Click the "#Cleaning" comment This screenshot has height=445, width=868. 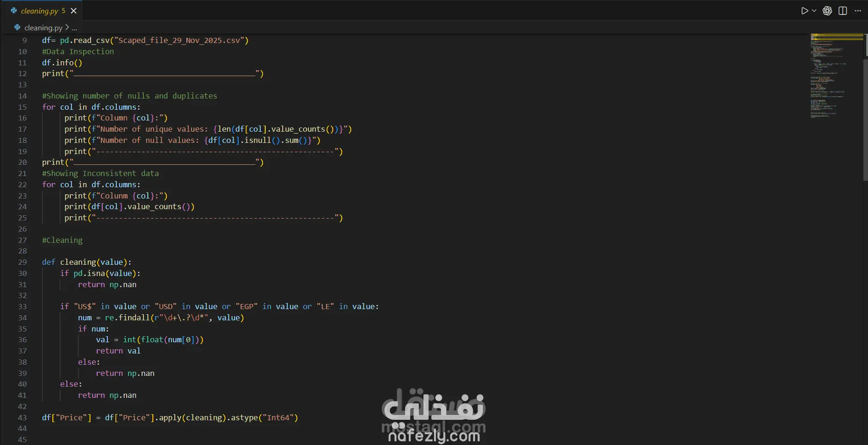[x=62, y=240]
